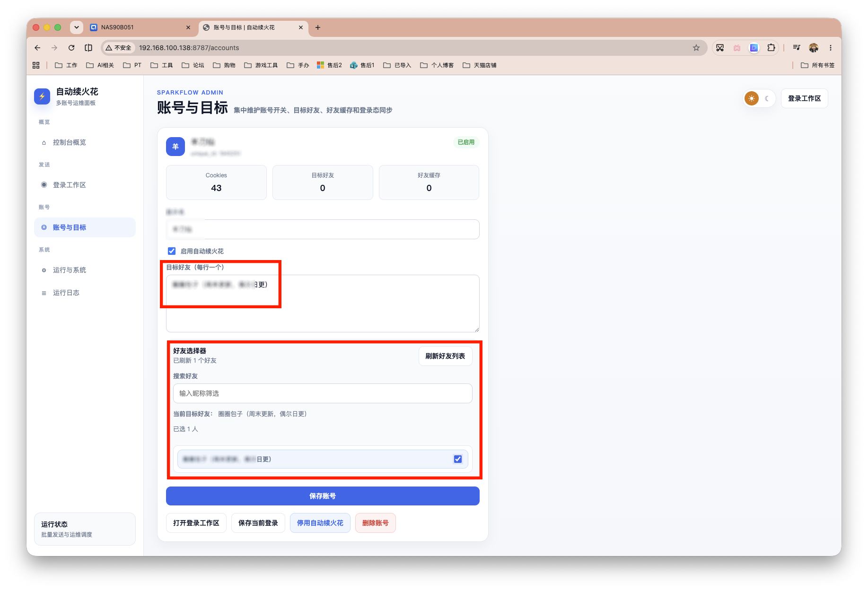Open the 工具 bookmark folder

pyautogui.click(x=162, y=65)
